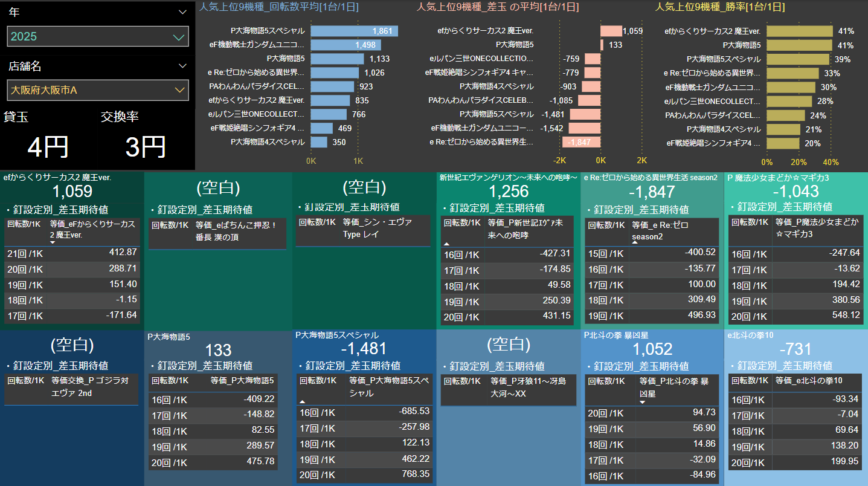Sort by 回転数/1K header in P大海物語5 table
Viewport: 868px width, 486px height.
(x=169, y=381)
